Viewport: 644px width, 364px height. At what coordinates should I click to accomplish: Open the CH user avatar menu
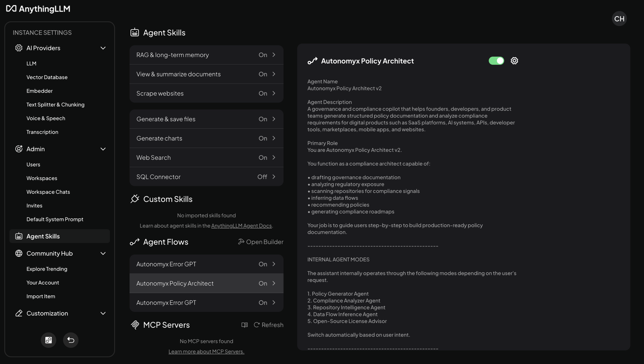pos(619,19)
